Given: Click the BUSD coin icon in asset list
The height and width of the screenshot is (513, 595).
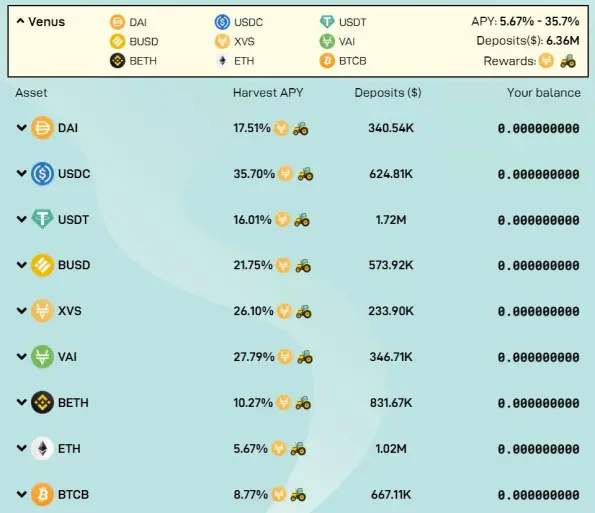Looking at the screenshot, I should [x=42, y=265].
